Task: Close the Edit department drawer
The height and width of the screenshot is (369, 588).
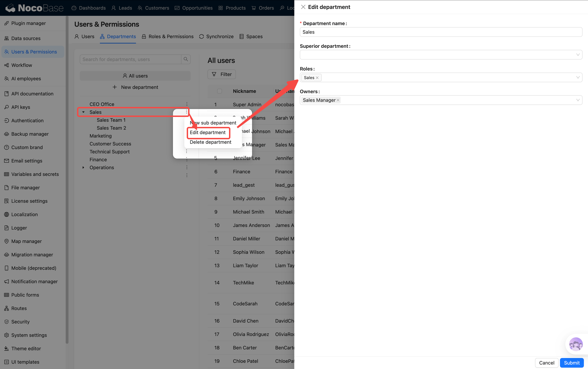Action: 303,7
